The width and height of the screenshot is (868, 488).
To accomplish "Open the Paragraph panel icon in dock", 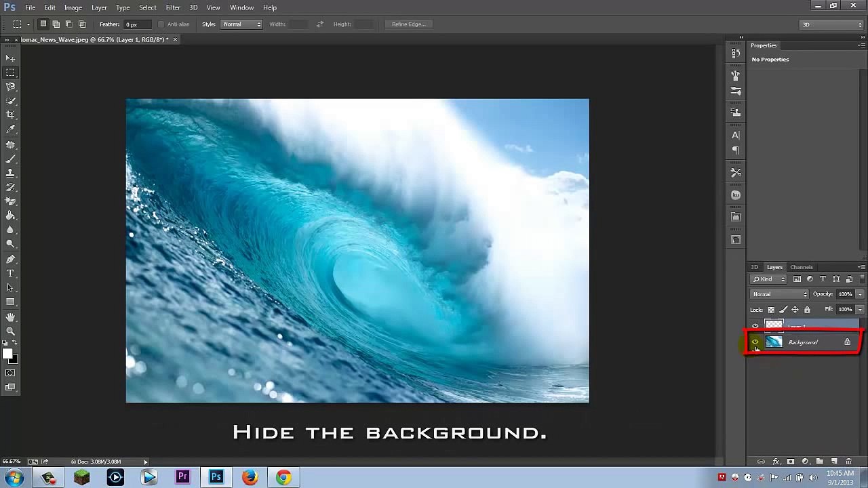I will point(736,150).
